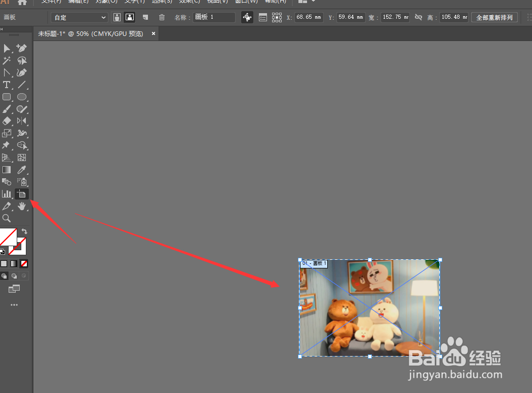Select the Curvature pen tool
Viewport: 532px width, 393px height.
[22, 72]
